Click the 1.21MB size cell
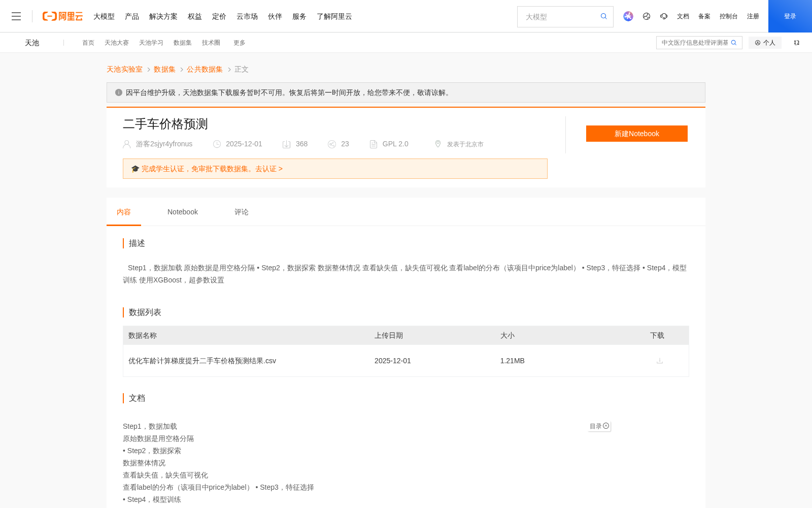The height and width of the screenshot is (508, 812). click(513, 361)
